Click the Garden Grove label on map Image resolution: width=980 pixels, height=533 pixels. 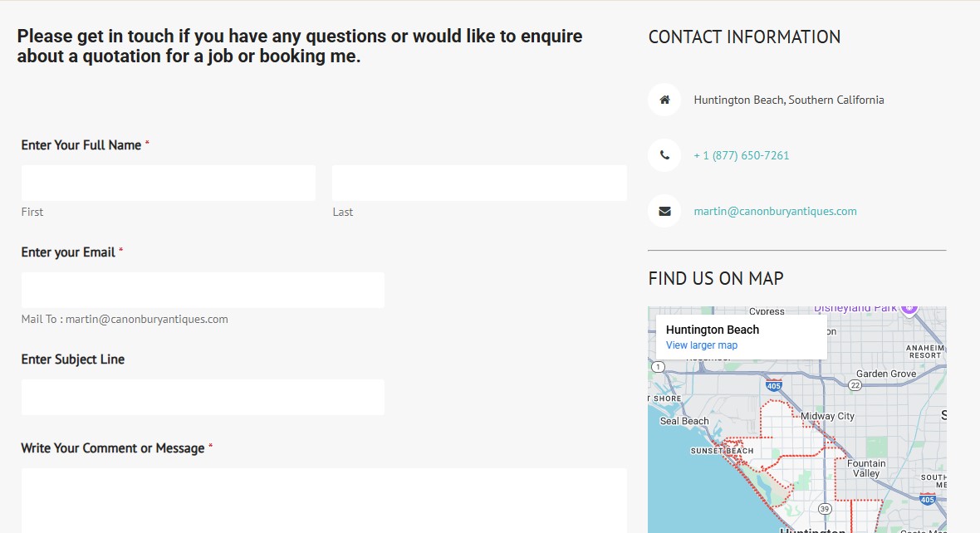886,374
